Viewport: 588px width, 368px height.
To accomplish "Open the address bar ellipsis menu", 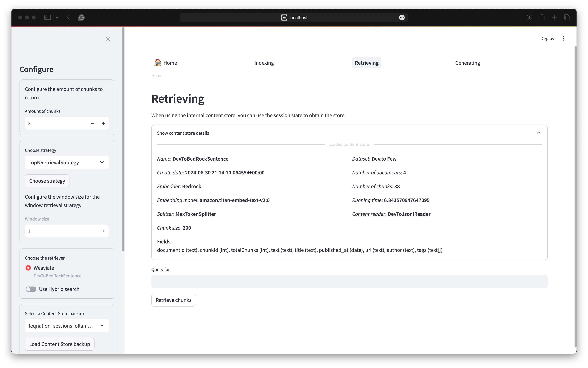I will [x=402, y=18].
